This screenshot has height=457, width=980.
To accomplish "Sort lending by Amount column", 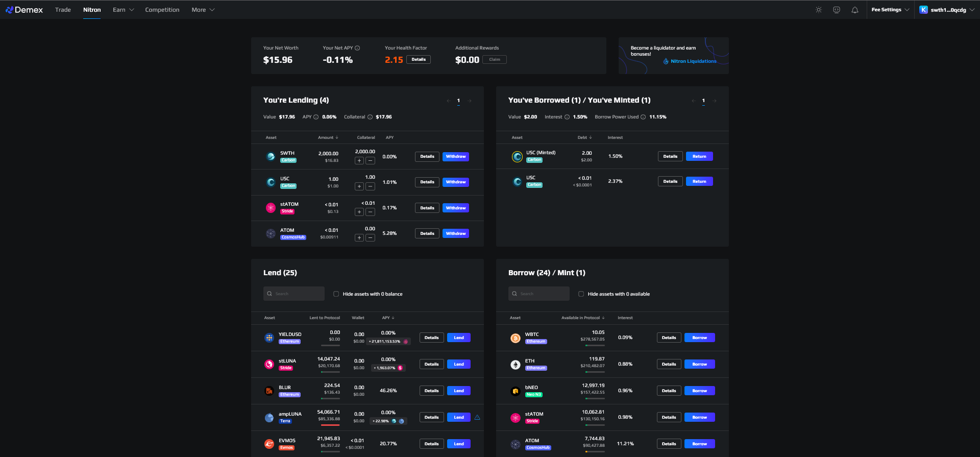I will coord(328,137).
